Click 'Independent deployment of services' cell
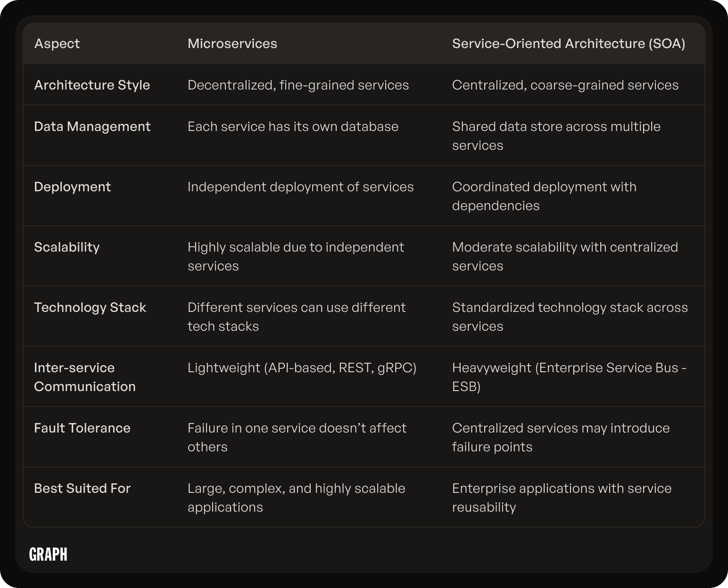This screenshot has width=728, height=588. [301, 187]
